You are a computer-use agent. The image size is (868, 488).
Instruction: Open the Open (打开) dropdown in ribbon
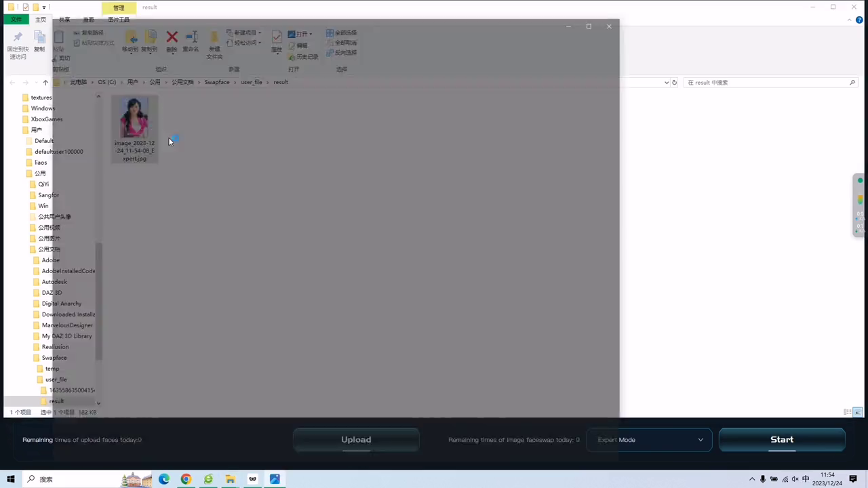pyautogui.click(x=300, y=34)
